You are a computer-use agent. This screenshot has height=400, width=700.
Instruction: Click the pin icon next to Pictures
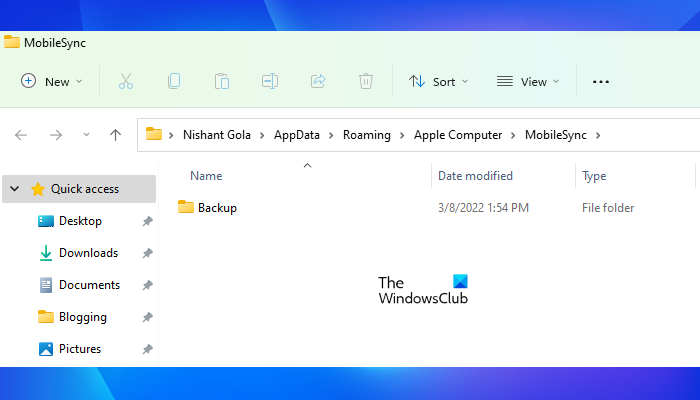click(x=147, y=349)
